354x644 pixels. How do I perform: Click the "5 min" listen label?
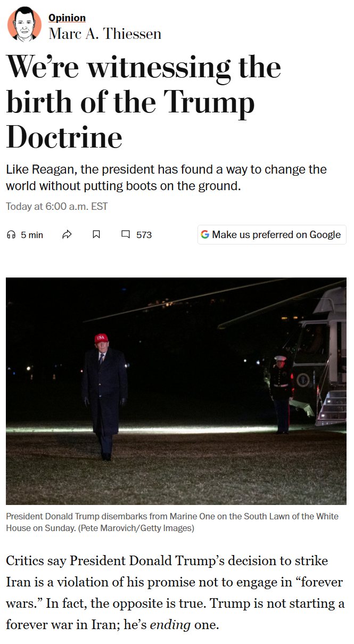(x=32, y=235)
